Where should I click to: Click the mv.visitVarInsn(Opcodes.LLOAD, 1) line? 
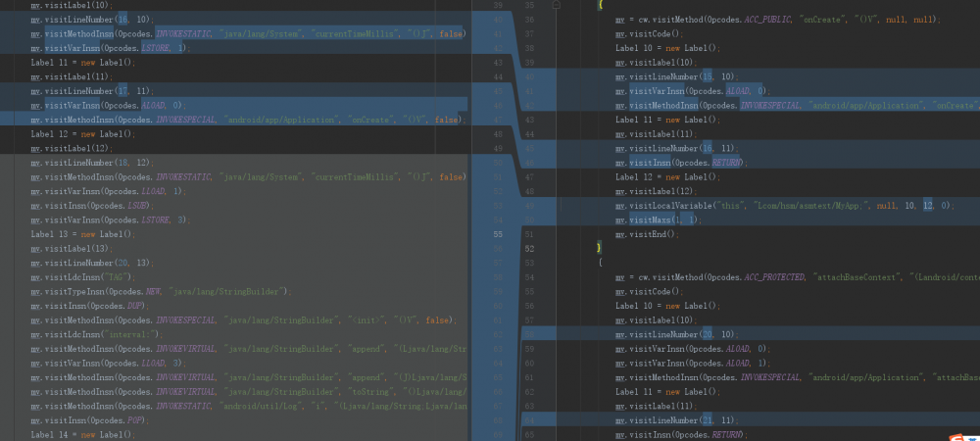(x=108, y=191)
